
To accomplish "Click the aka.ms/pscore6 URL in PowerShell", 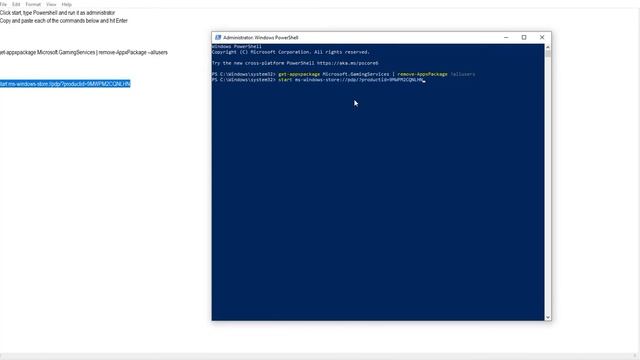I will pos(347,63).
